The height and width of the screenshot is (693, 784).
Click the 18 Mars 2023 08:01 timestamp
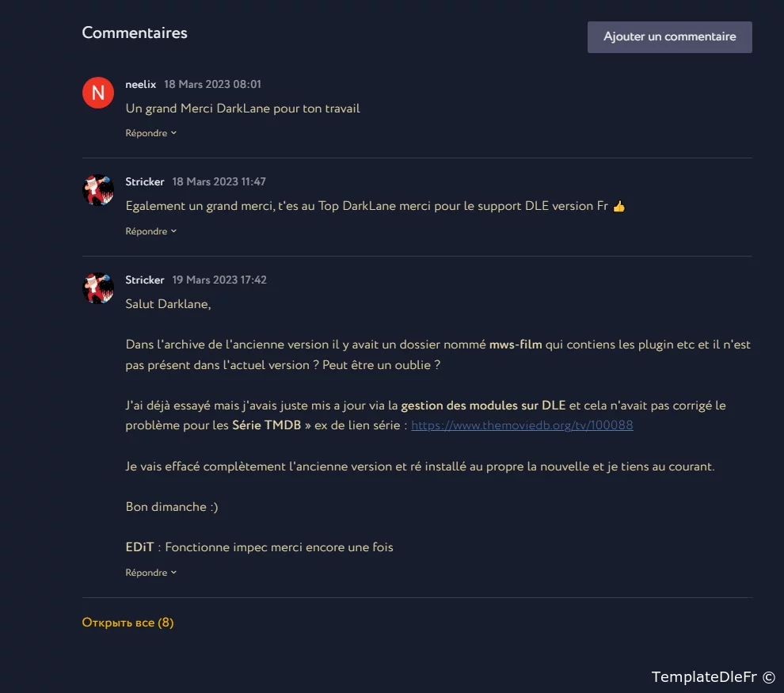point(212,84)
